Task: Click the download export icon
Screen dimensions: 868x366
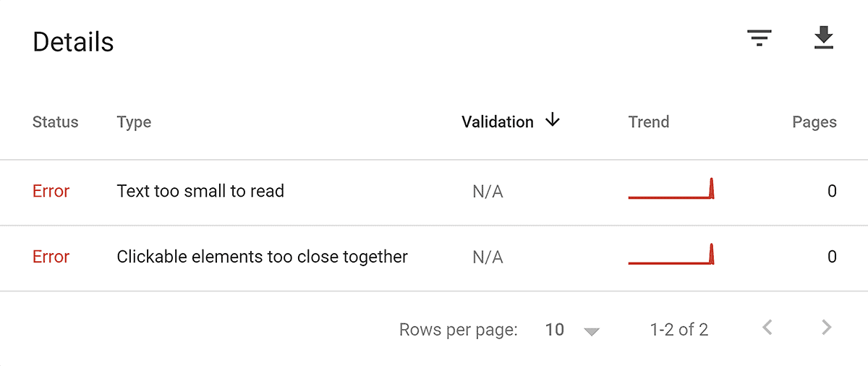Action: (x=824, y=38)
